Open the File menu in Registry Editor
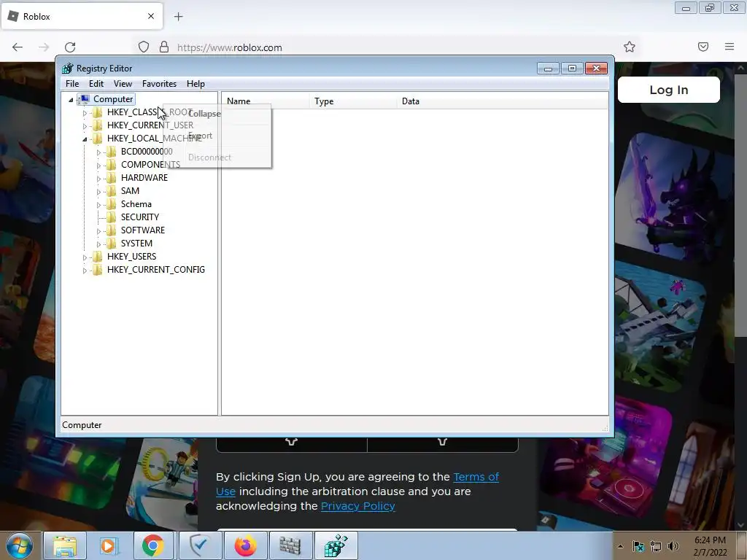747x560 pixels. click(x=72, y=84)
